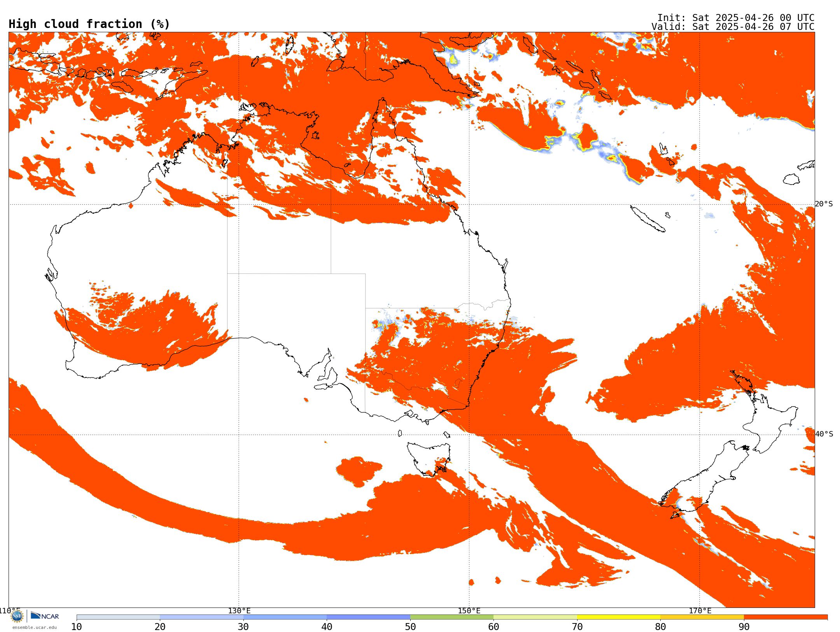Click the colorbar label '70'

(577, 627)
